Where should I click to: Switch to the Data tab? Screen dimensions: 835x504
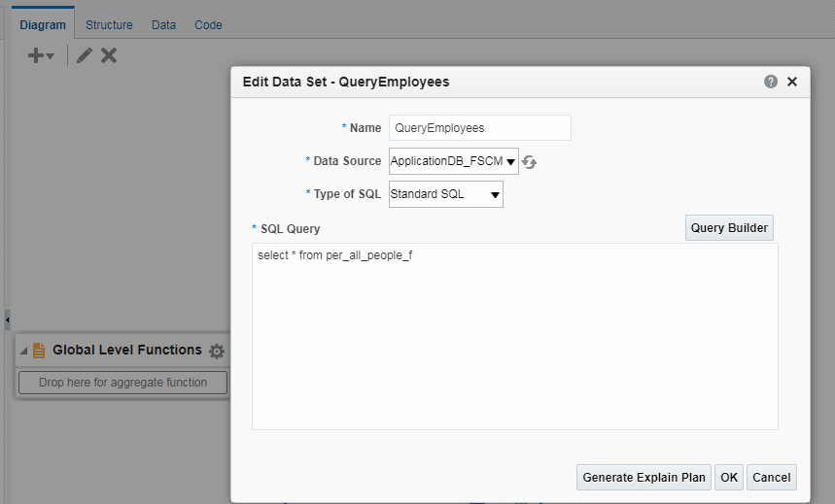tap(163, 25)
